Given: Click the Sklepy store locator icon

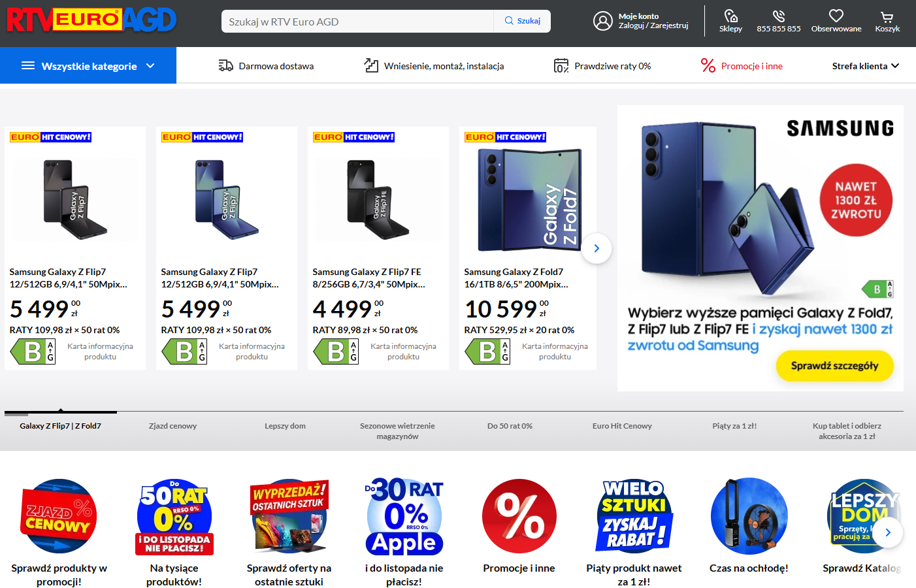Looking at the screenshot, I should click(x=730, y=16).
